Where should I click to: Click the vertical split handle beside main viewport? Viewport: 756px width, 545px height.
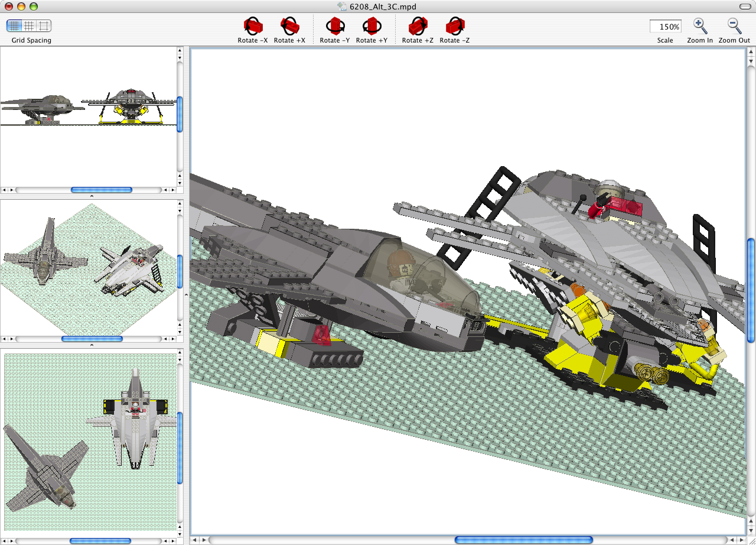click(186, 294)
